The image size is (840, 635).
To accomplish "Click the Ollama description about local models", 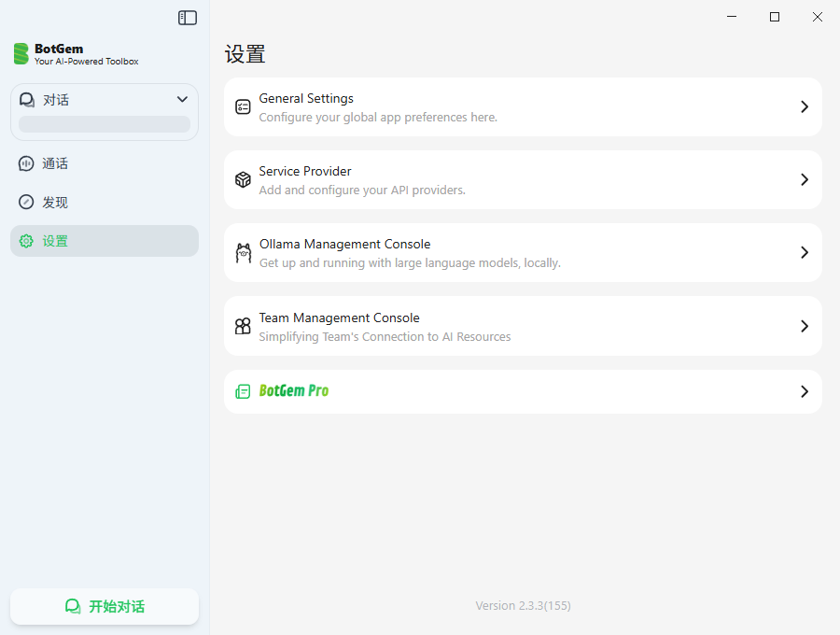I will (x=410, y=263).
